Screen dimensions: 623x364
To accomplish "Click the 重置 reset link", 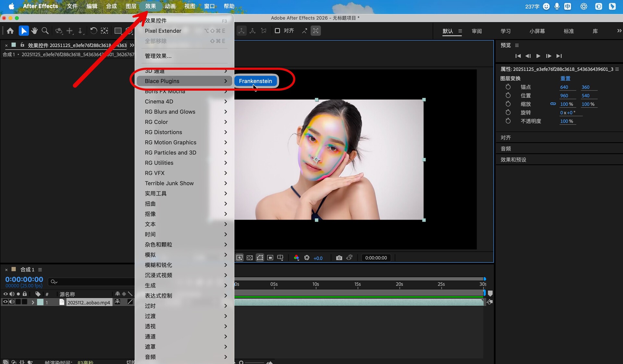I will tap(565, 78).
